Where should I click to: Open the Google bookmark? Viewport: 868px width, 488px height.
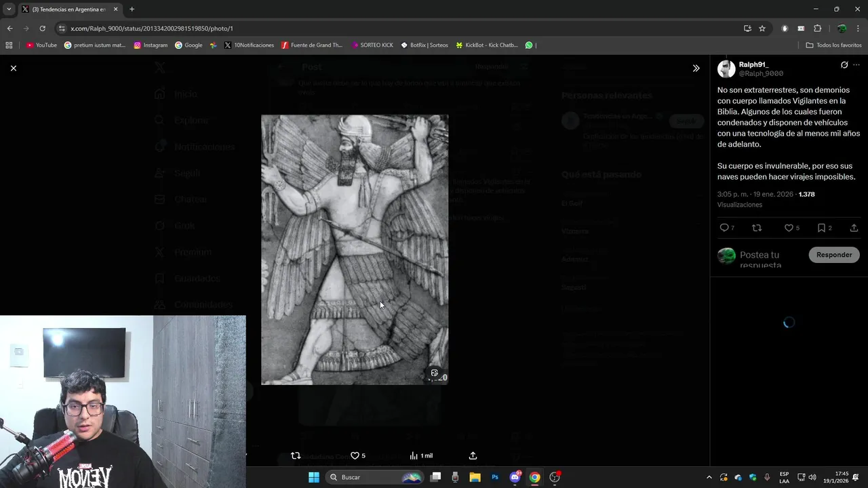point(189,45)
